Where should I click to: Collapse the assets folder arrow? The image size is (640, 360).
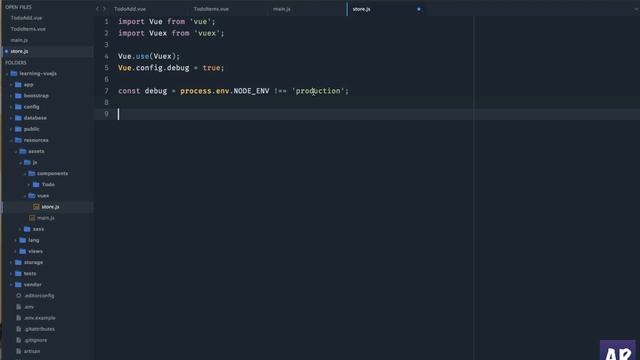[x=16, y=151]
